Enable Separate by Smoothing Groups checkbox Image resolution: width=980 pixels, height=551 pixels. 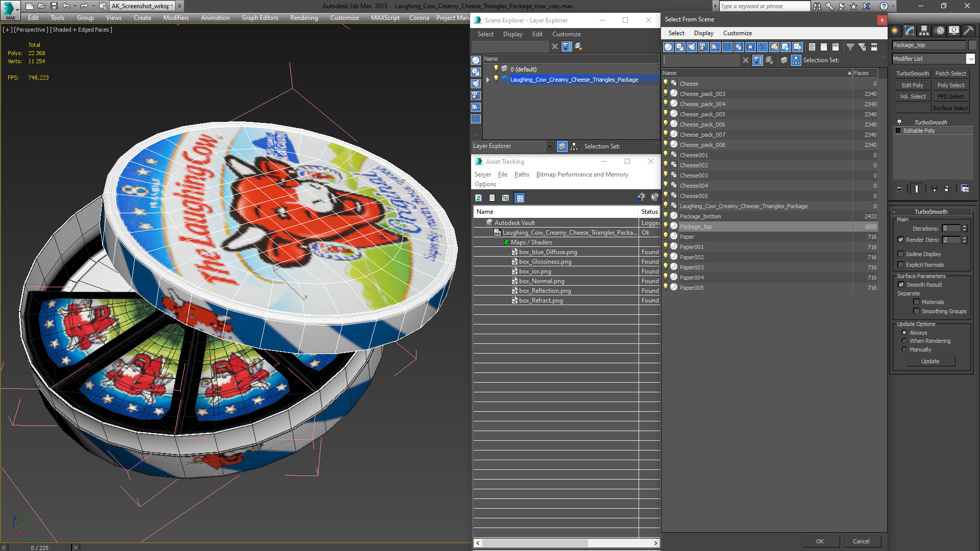pyautogui.click(x=916, y=311)
